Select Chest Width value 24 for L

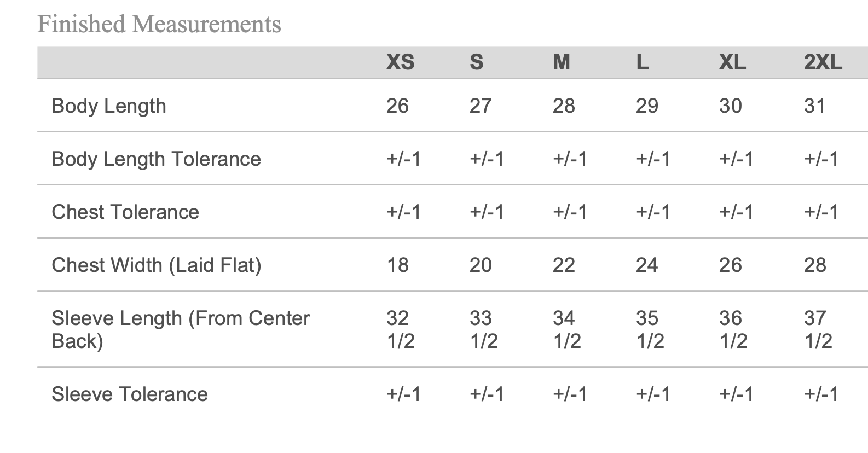(x=647, y=265)
